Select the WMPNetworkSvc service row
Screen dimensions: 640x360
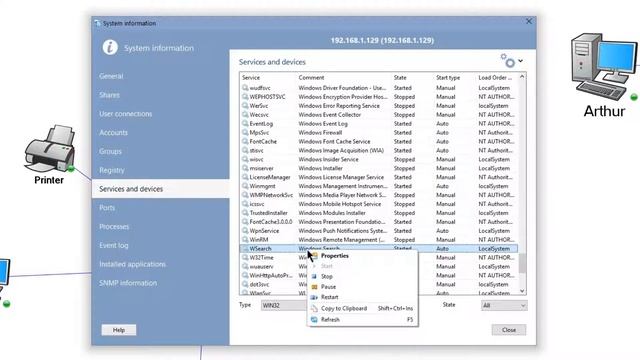pyautogui.click(x=379, y=195)
